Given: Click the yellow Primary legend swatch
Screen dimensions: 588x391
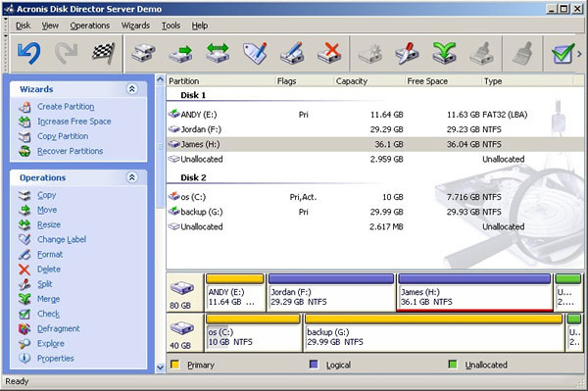Looking at the screenshot, I should point(174,365).
